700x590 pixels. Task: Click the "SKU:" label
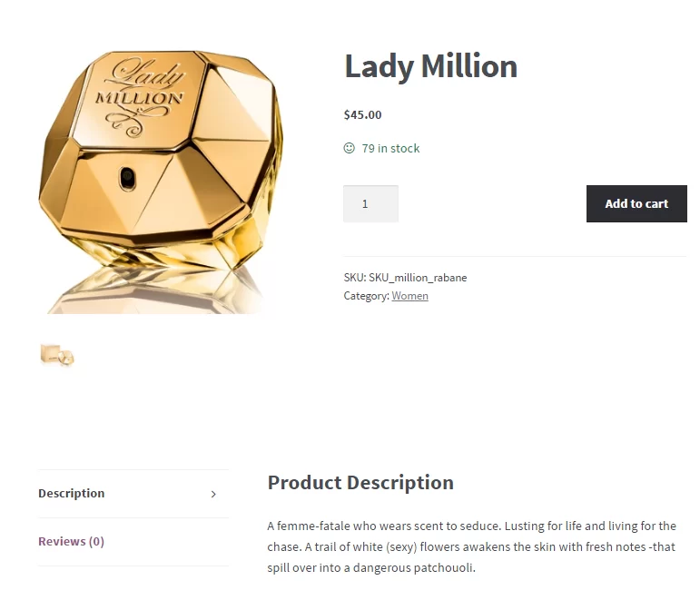354,278
